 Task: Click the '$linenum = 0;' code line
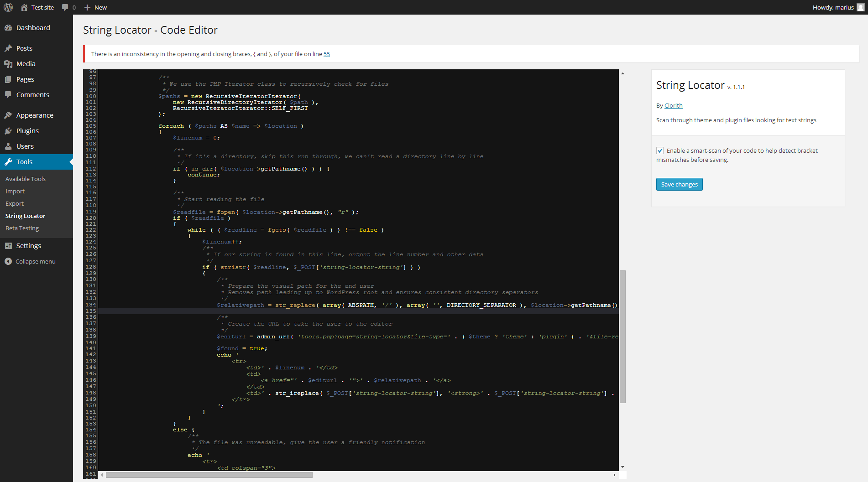pyautogui.click(x=196, y=138)
